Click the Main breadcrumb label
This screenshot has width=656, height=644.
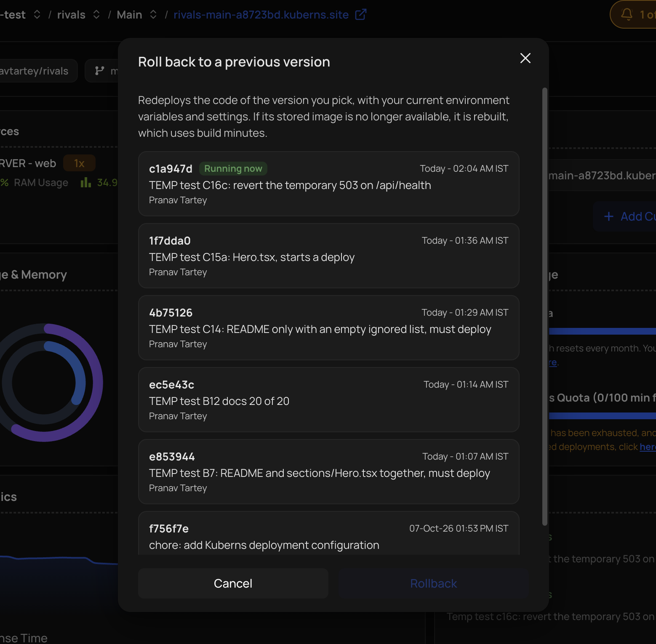[129, 15]
